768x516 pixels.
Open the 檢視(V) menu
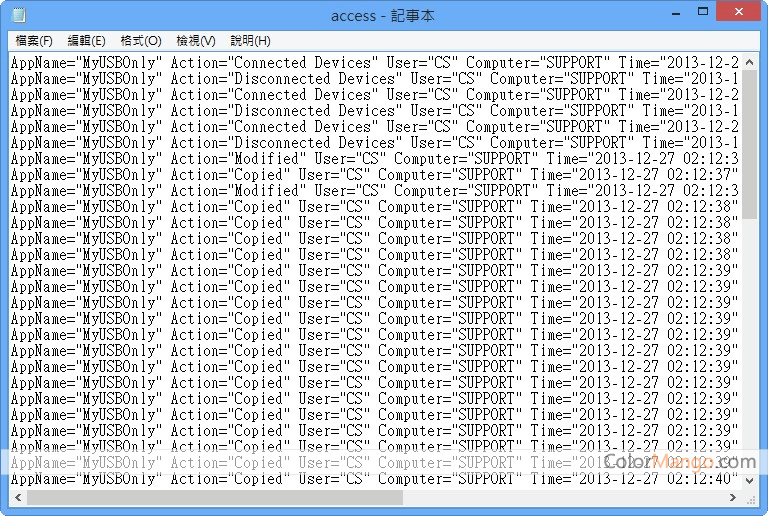[195, 41]
